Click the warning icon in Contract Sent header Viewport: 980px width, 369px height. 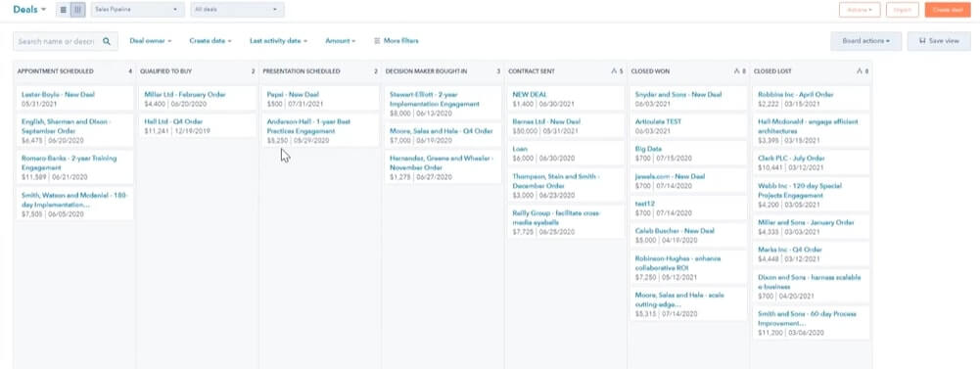pos(613,71)
